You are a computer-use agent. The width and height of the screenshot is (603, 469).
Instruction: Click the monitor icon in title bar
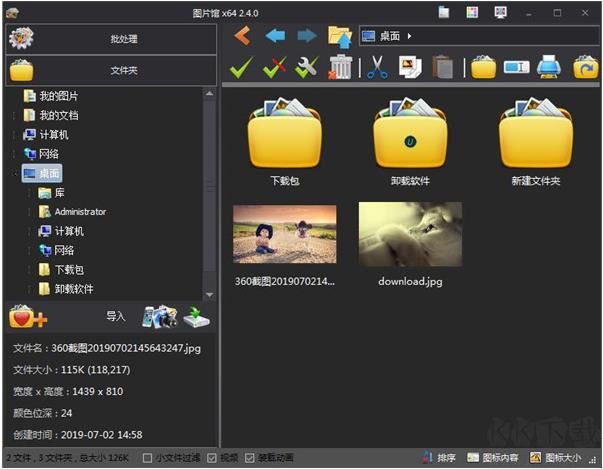click(x=500, y=12)
